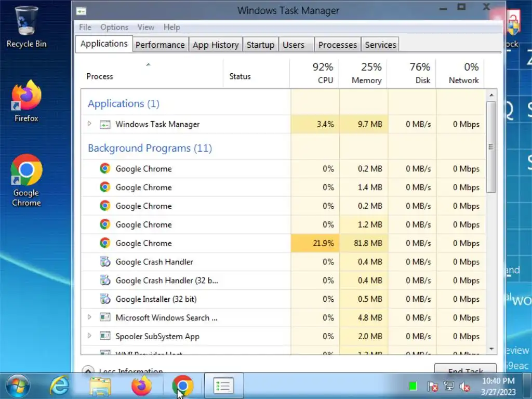Click the 21.9% CPU cell
The image size is (532, 399).
tap(315, 243)
